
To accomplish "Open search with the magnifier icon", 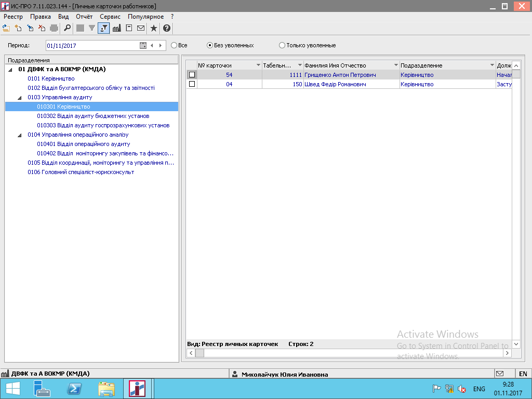I will click(x=67, y=28).
